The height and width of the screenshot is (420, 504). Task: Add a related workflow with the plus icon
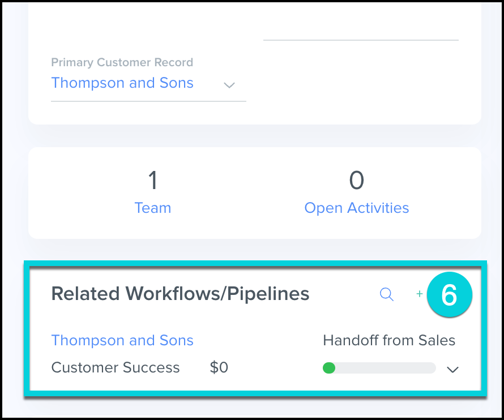pos(420,294)
